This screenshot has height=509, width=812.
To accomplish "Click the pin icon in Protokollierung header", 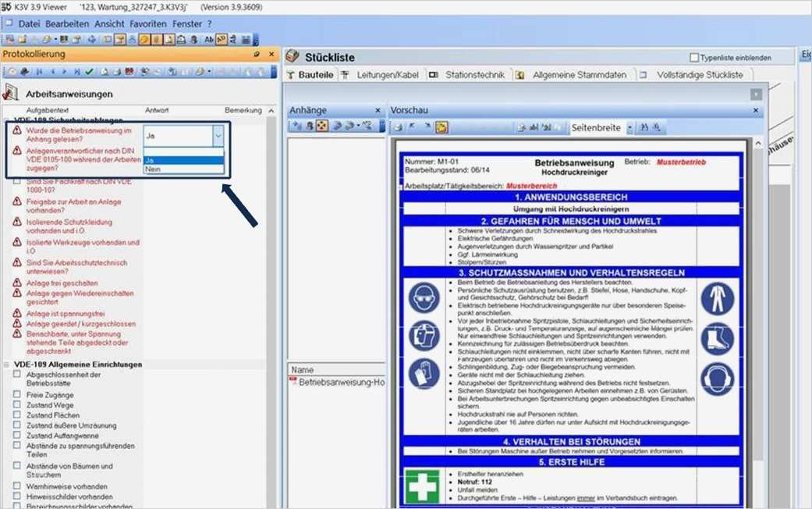I will (257, 54).
